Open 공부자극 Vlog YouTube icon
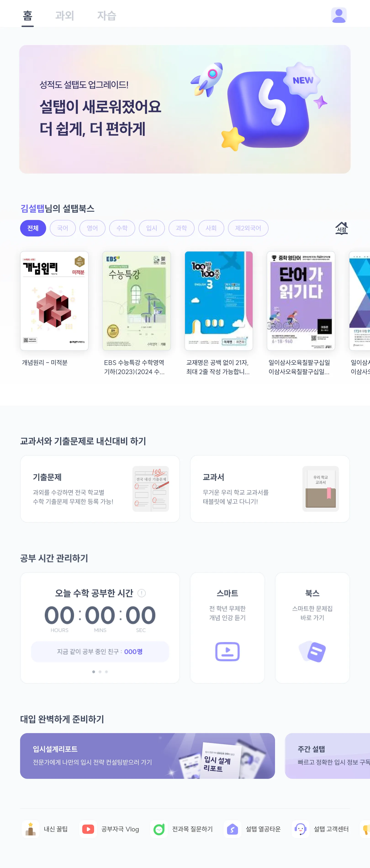The height and width of the screenshot is (868, 370). pyautogui.click(x=88, y=829)
